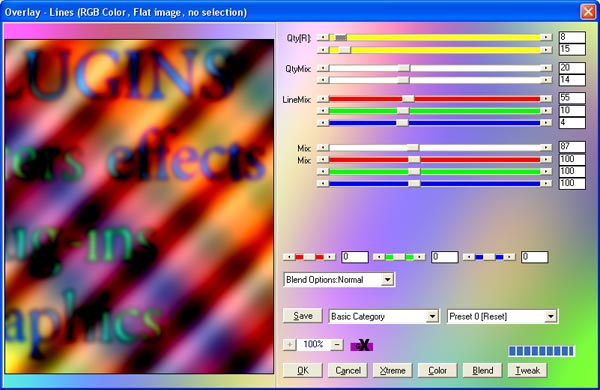Click right arrow of small blue offset slider

click(510, 257)
